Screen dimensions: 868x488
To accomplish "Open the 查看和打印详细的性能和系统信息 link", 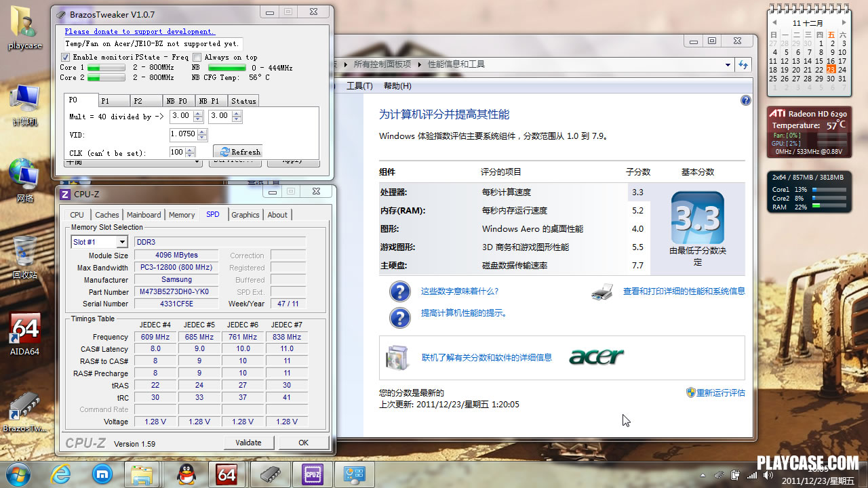I will click(684, 291).
